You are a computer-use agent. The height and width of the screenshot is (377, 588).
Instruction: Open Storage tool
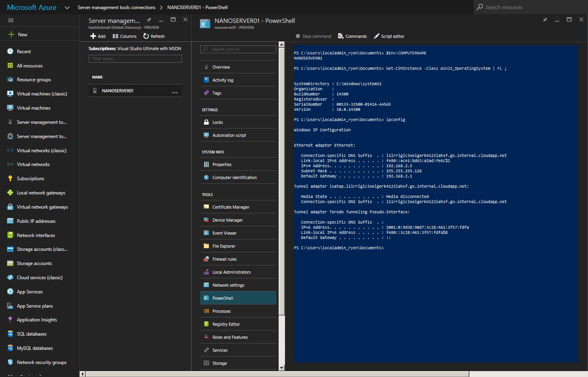coord(238,363)
